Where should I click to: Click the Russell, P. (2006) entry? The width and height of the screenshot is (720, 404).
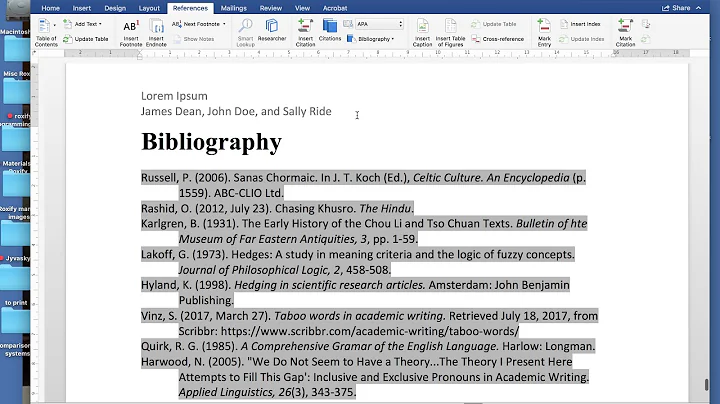click(363, 185)
